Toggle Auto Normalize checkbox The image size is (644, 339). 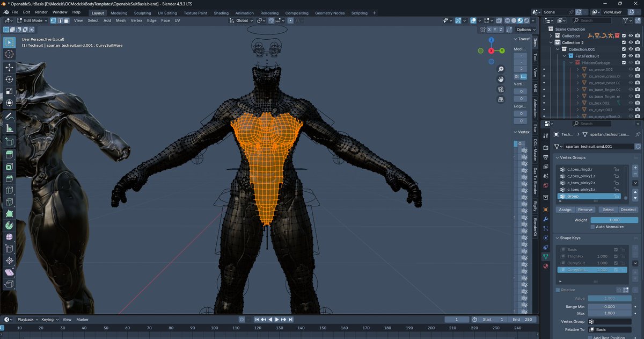(x=592, y=227)
